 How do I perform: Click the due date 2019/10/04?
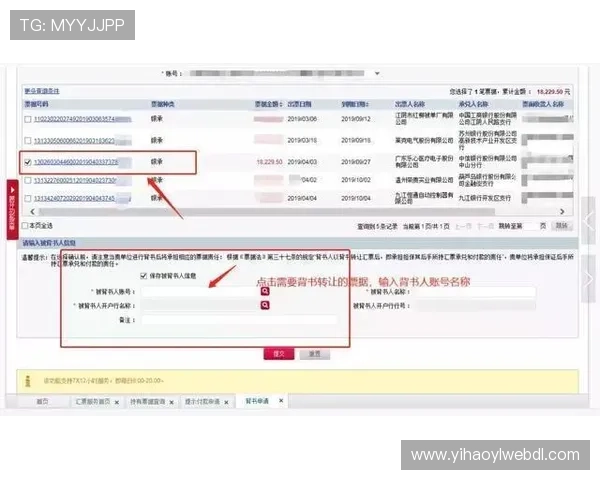pos(356,198)
